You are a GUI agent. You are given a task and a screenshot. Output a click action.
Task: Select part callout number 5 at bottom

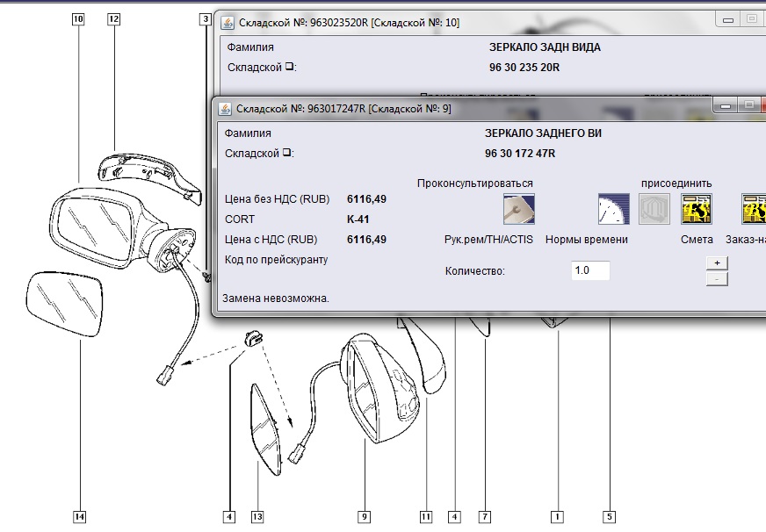point(610,516)
